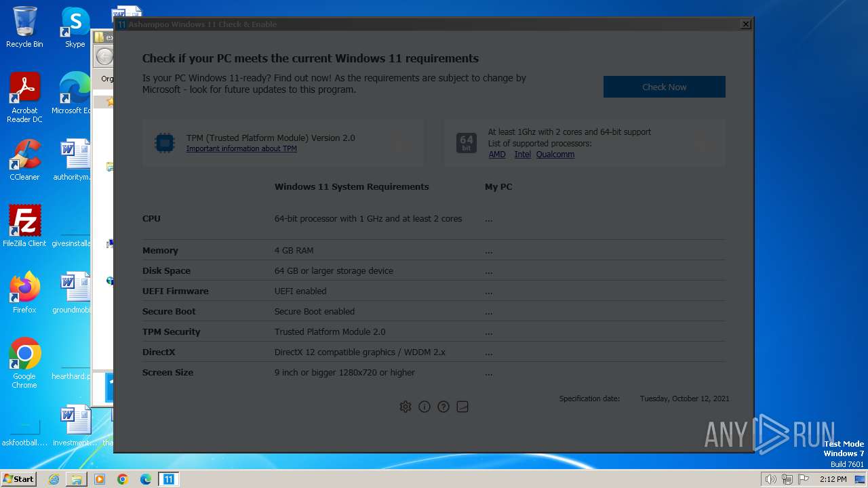The height and width of the screenshot is (488, 868).
Task: Click the '4 GB RAM' requirement text
Action: (x=294, y=251)
